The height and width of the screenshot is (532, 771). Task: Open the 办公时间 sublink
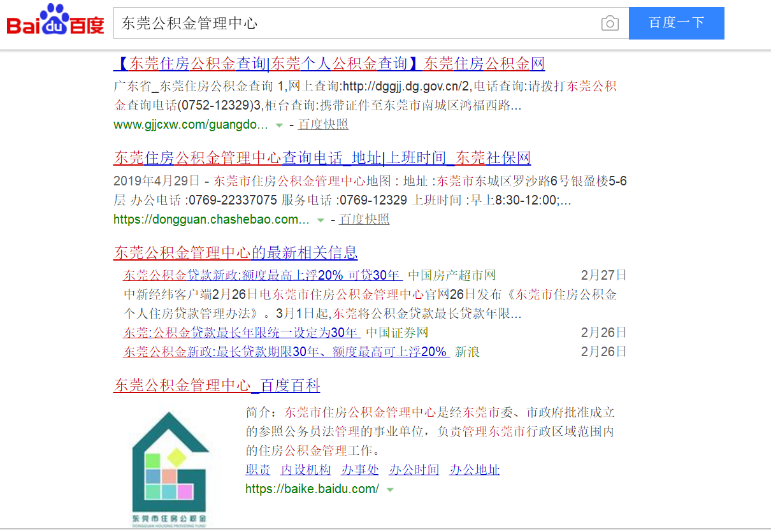pyautogui.click(x=414, y=470)
